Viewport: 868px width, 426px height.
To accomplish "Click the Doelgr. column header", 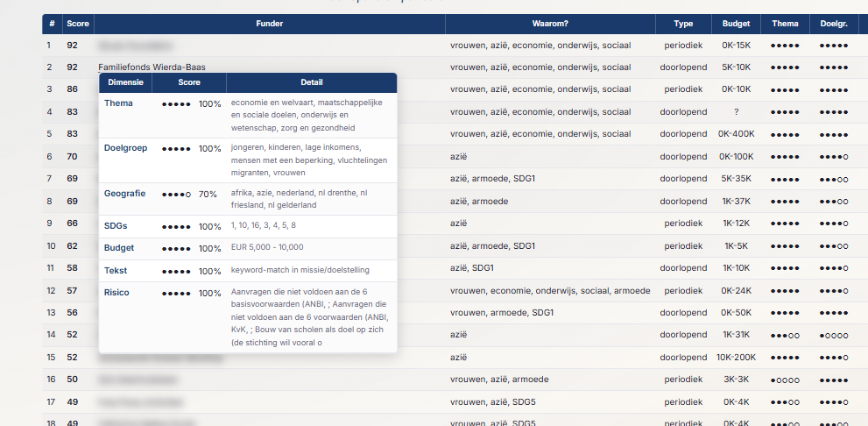I will [834, 24].
